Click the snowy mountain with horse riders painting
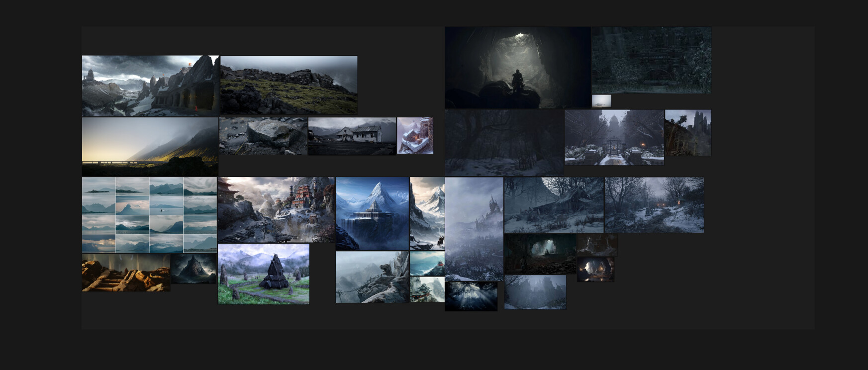The width and height of the screenshot is (868, 370). point(427,213)
